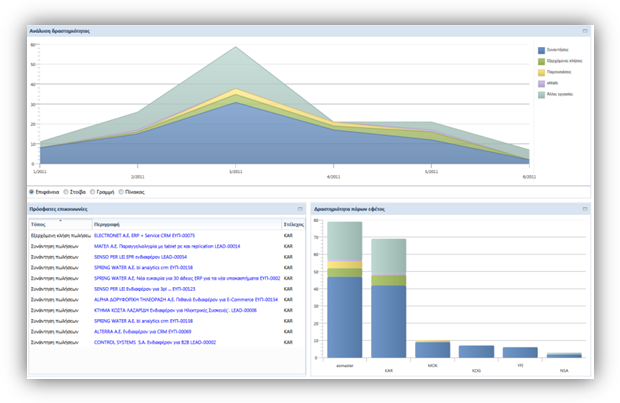Click the NSA bar in resource chart
Screen dimensions: 620x403
[x=564, y=355]
